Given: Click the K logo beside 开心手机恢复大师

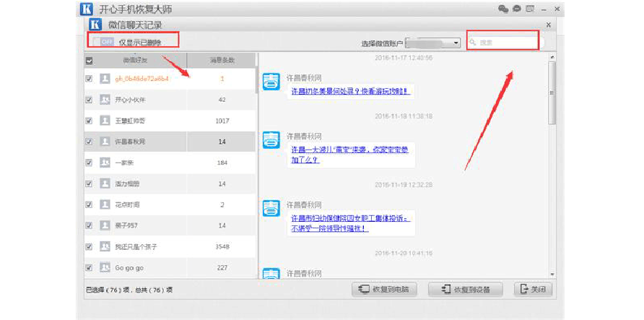Looking at the screenshot, I should (86, 9).
